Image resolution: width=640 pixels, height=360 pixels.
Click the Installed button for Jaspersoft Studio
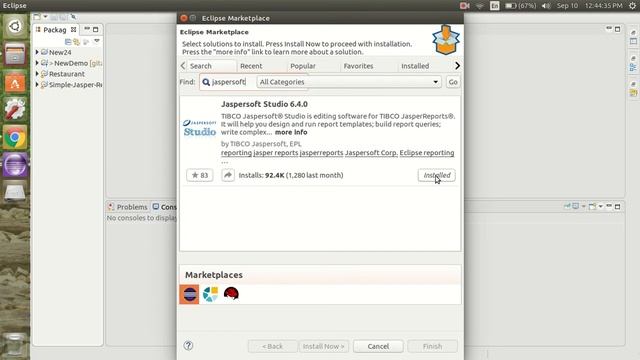tap(436, 175)
